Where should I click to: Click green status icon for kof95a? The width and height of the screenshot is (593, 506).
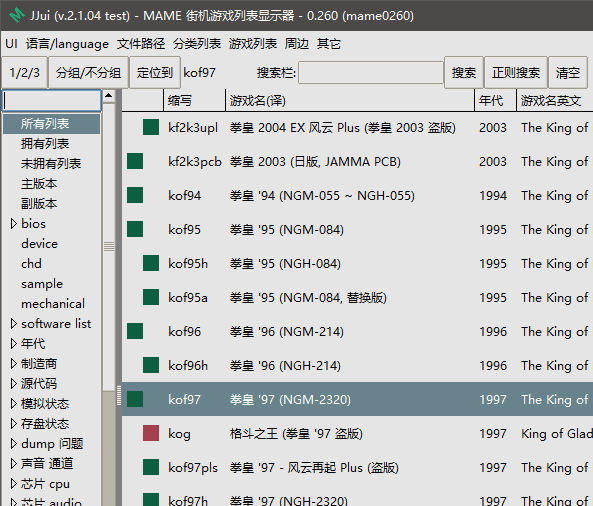click(151, 297)
